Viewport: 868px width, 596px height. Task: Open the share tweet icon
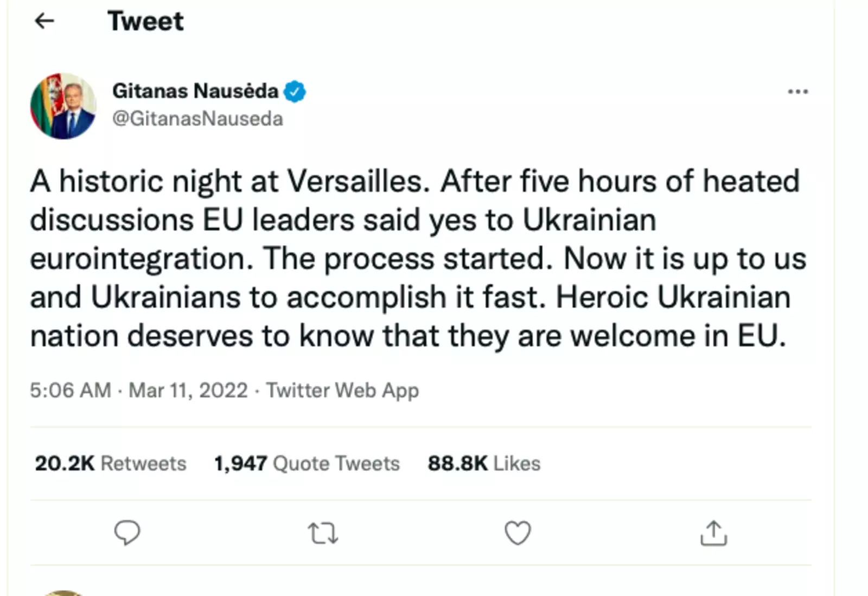(713, 533)
